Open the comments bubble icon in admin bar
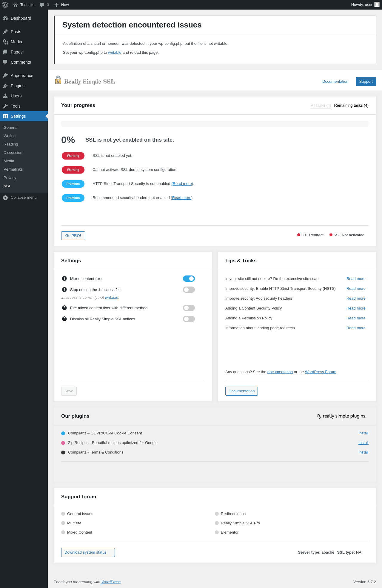 42,5
